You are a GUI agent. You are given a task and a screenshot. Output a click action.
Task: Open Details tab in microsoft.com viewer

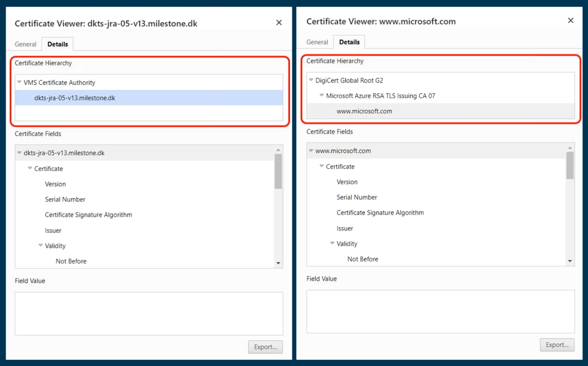349,42
